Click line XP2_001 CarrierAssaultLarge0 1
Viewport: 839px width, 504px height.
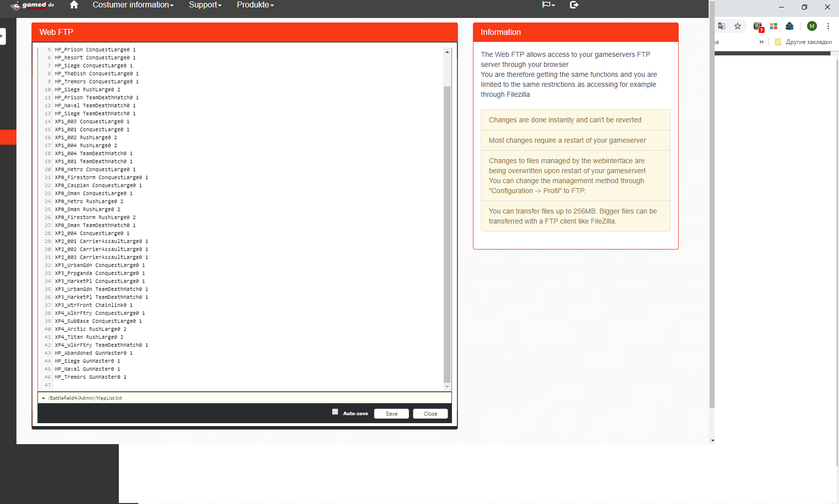tap(101, 242)
